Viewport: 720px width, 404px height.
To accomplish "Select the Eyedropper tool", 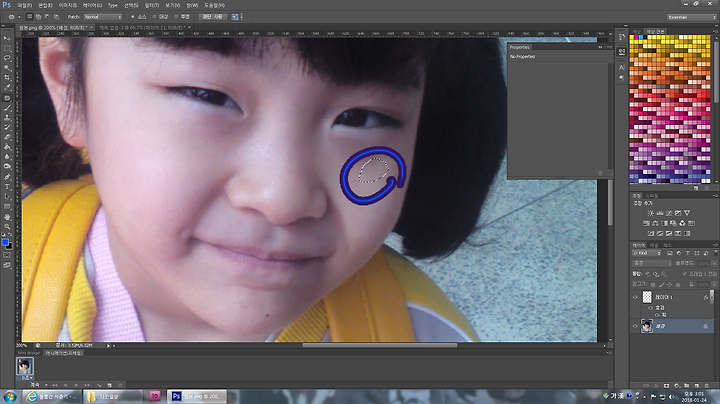I will click(x=7, y=87).
